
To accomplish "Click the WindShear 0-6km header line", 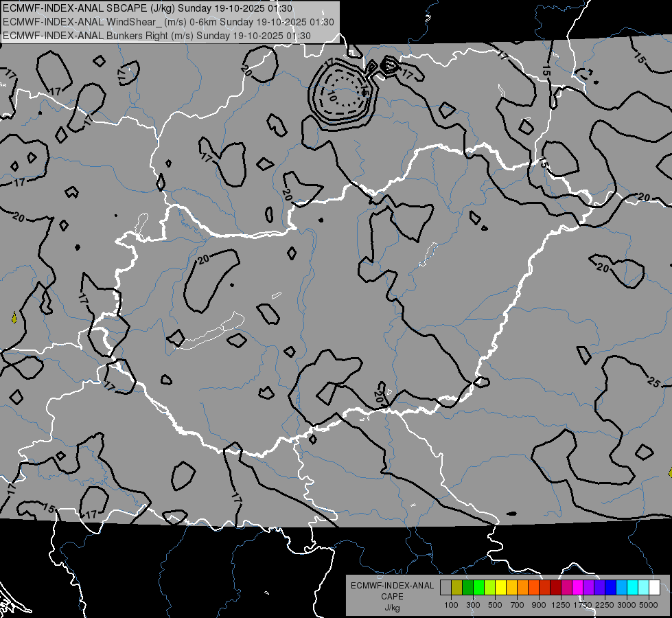I will point(168,22).
